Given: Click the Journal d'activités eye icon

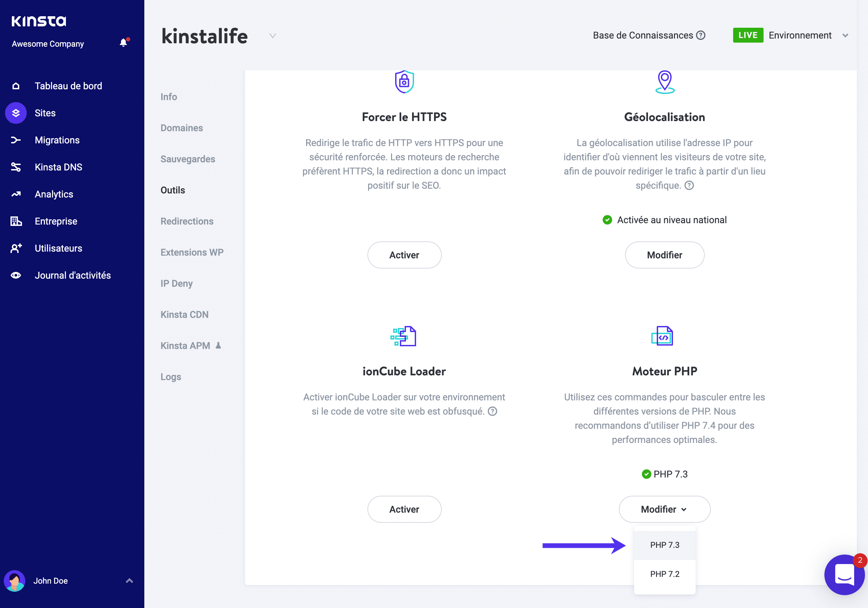Looking at the screenshot, I should [16, 275].
